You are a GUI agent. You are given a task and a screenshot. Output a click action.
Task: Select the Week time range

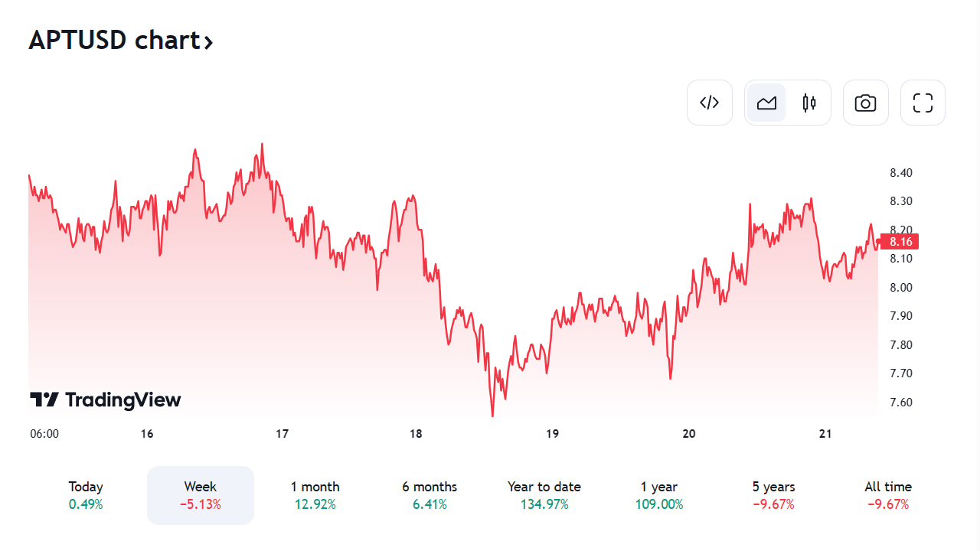(201, 495)
